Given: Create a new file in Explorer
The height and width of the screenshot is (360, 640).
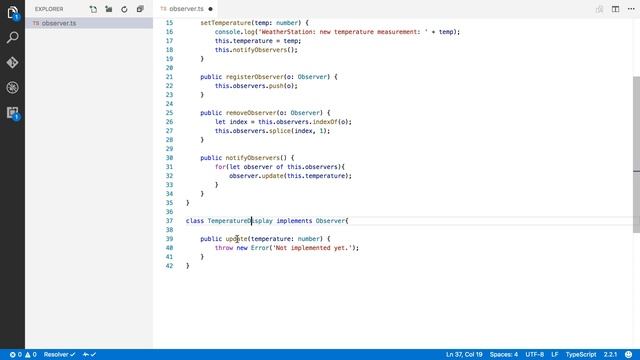Looking at the screenshot, I should click(93, 9).
